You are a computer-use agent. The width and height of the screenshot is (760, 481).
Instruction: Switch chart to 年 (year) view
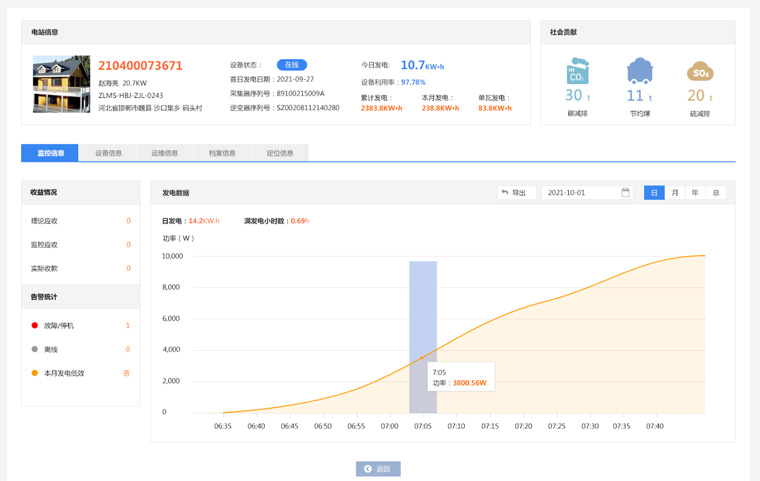(x=695, y=193)
